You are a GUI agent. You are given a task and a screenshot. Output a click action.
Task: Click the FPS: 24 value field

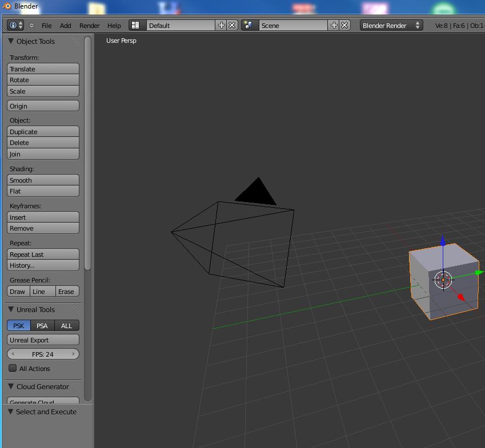(x=43, y=354)
